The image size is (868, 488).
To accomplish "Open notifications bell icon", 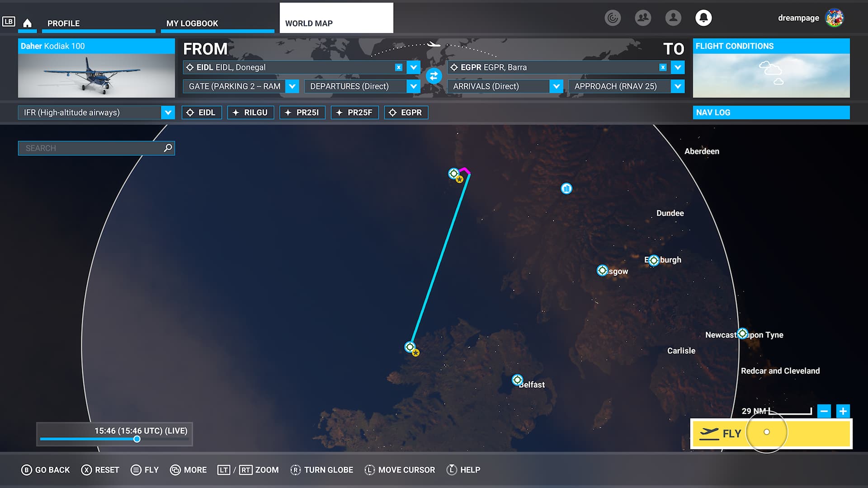I will click(703, 18).
